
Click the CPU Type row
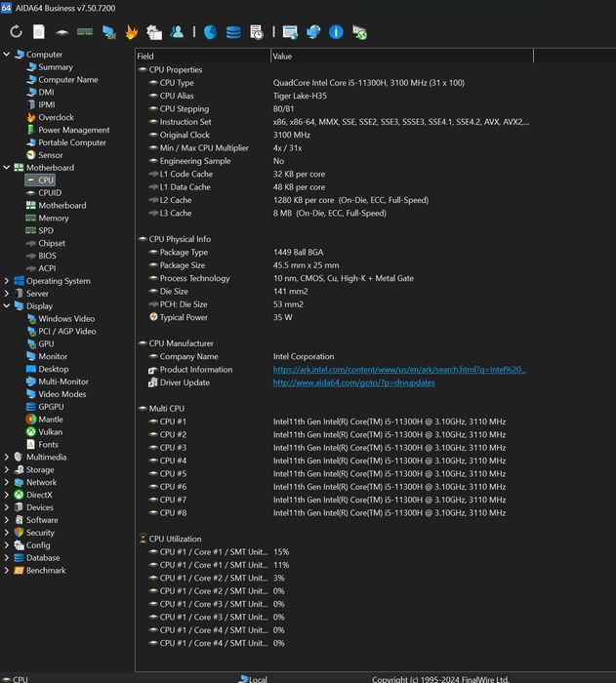[x=334, y=83]
